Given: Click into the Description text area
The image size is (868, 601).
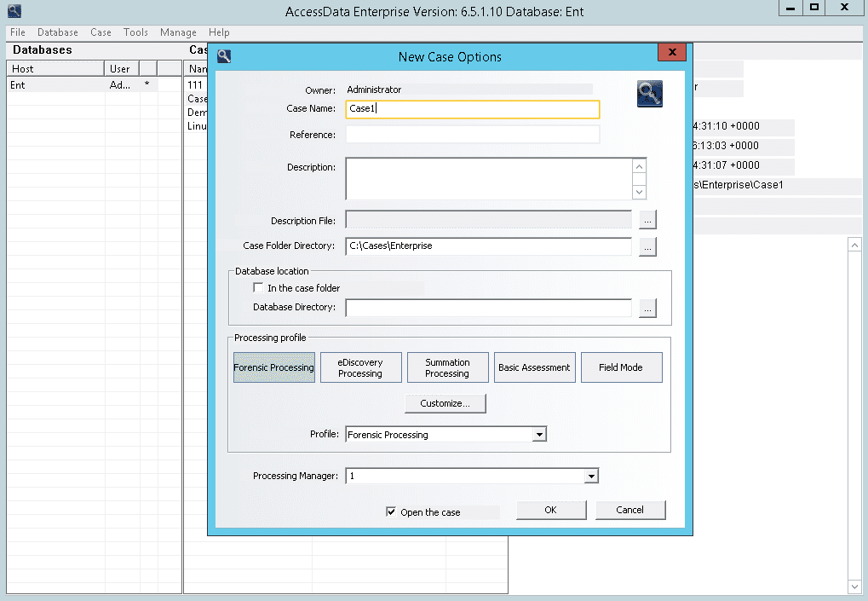Looking at the screenshot, I should tap(489, 178).
